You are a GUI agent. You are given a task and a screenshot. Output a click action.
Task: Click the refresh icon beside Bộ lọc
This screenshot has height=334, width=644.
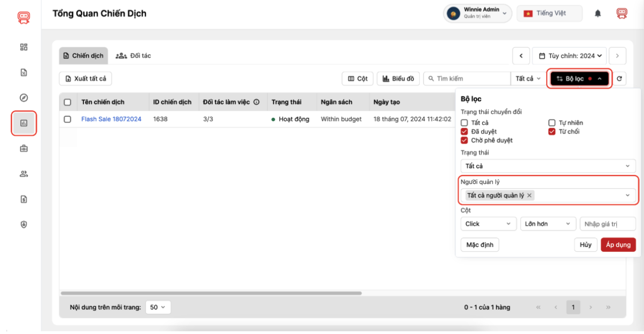[x=619, y=79]
